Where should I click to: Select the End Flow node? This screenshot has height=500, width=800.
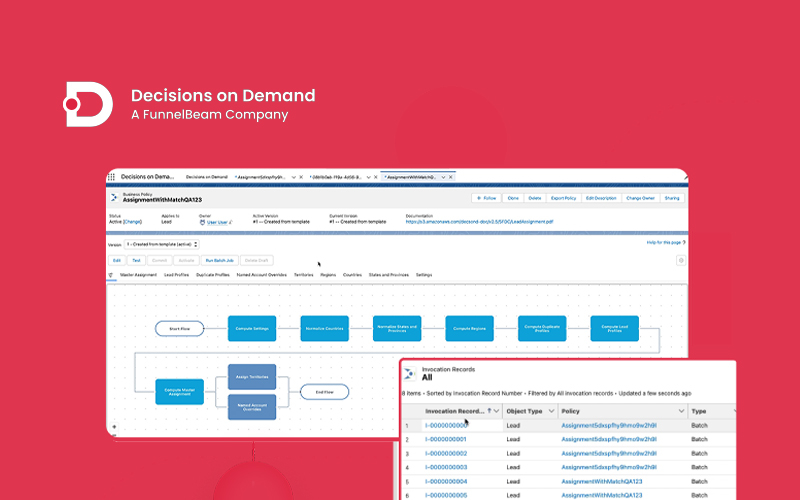click(324, 392)
